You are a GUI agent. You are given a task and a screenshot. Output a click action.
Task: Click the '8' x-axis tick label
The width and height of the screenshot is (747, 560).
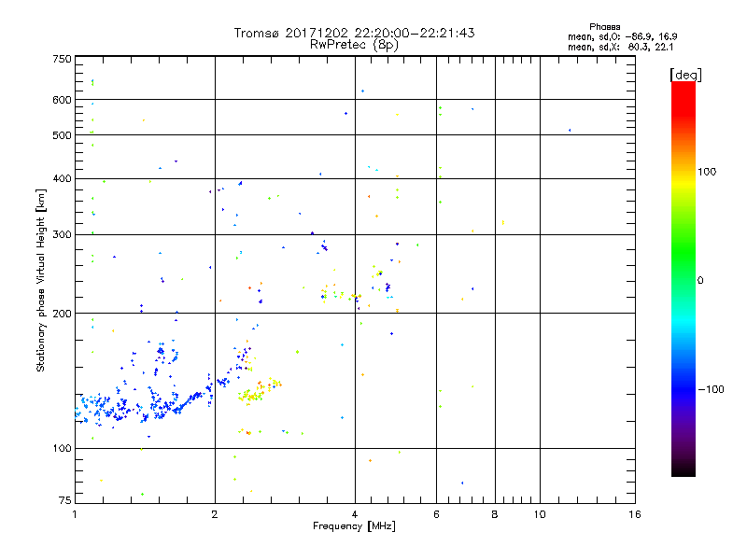pos(495,514)
